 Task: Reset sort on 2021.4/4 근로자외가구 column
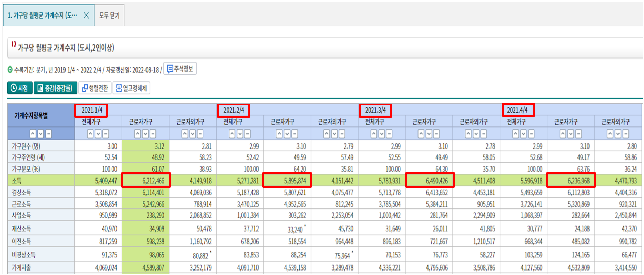pos(626,134)
